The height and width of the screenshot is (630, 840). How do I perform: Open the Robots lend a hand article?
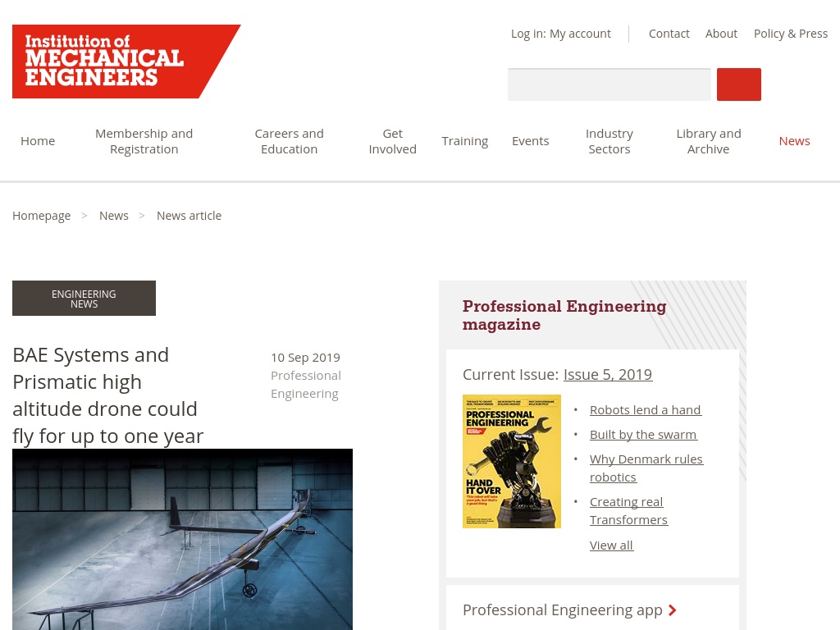(x=645, y=410)
